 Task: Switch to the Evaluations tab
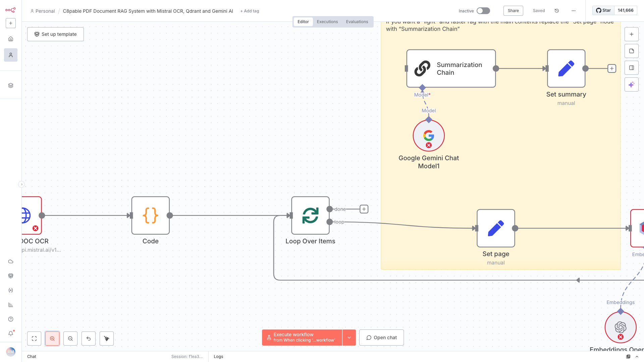[357, 22]
